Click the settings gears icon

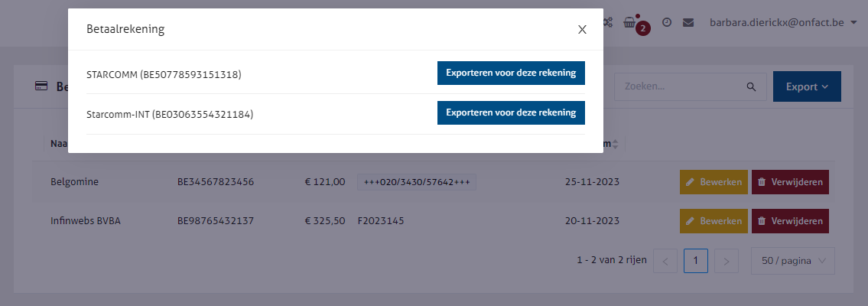(x=608, y=23)
